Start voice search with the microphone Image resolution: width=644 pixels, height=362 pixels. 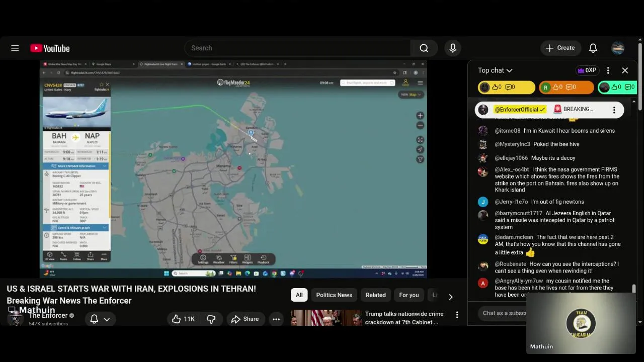(x=453, y=48)
